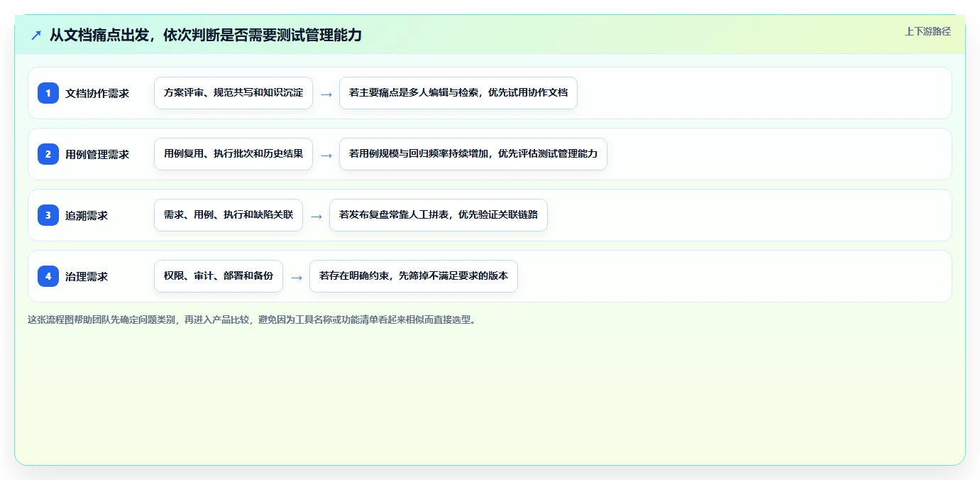
Task: Click the 优先验证关联链路 result box
Action: [439, 215]
